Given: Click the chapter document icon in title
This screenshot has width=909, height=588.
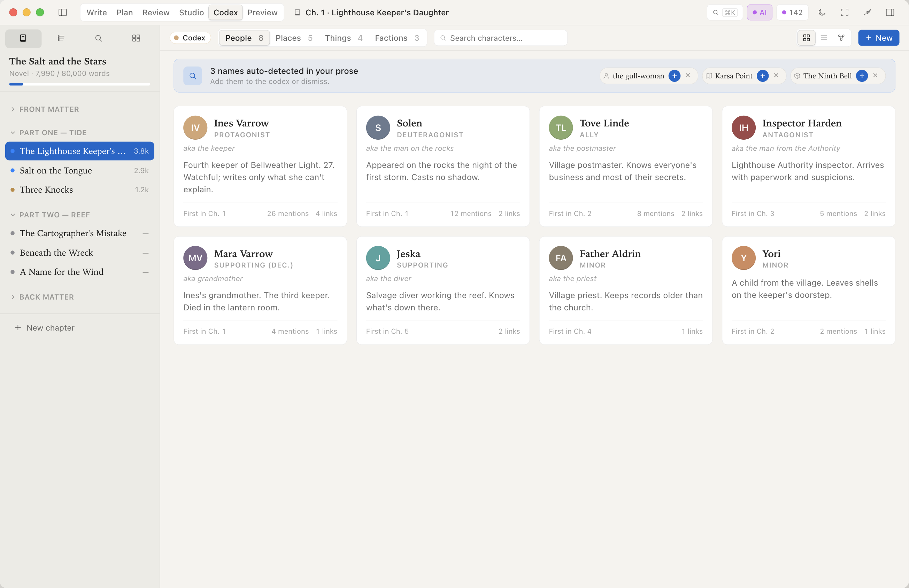Looking at the screenshot, I should click(298, 12).
